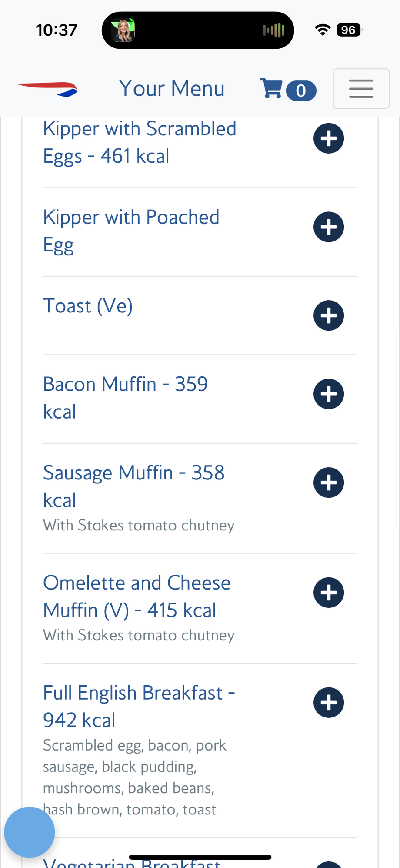Select the Kipper with Poached Egg title
The height and width of the screenshot is (868, 400).
131,231
